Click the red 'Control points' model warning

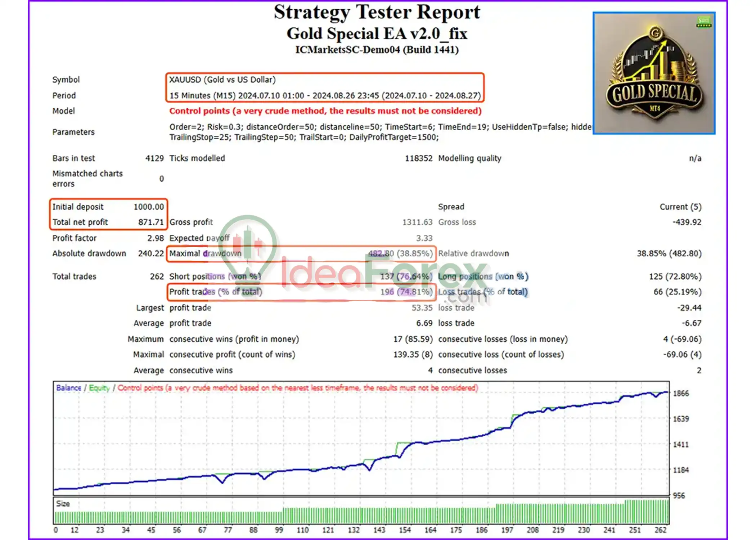tap(325, 111)
